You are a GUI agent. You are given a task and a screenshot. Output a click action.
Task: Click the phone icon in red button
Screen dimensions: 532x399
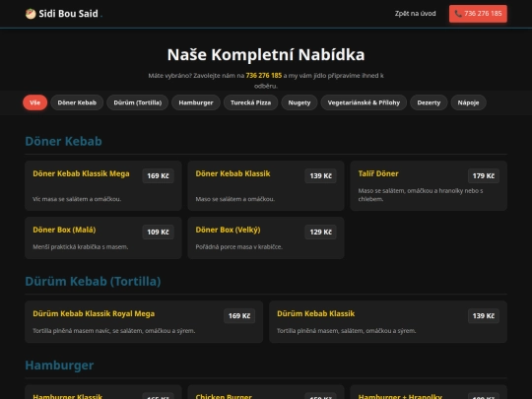click(458, 14)
